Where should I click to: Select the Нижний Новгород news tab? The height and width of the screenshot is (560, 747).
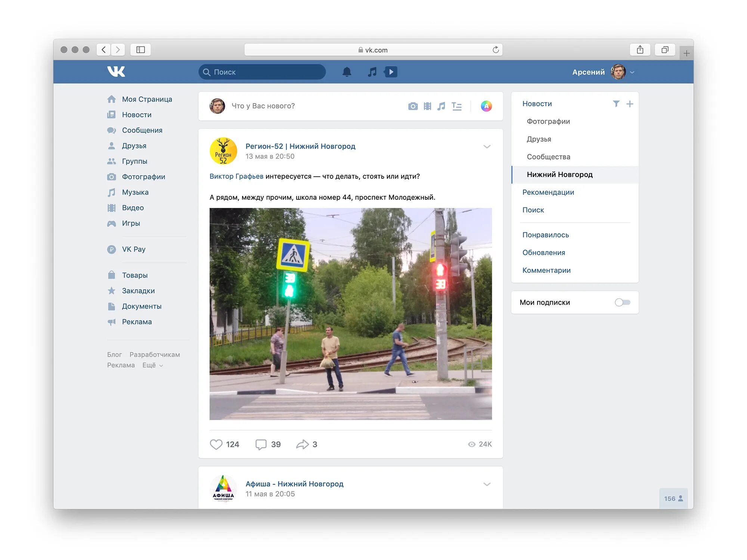coord(561,174)
